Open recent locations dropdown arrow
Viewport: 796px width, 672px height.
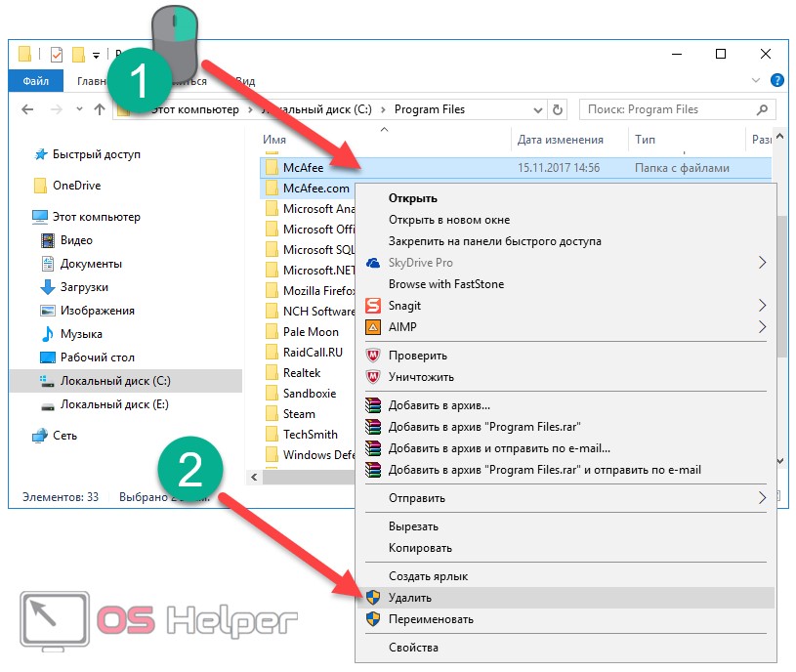coord(79,109)
